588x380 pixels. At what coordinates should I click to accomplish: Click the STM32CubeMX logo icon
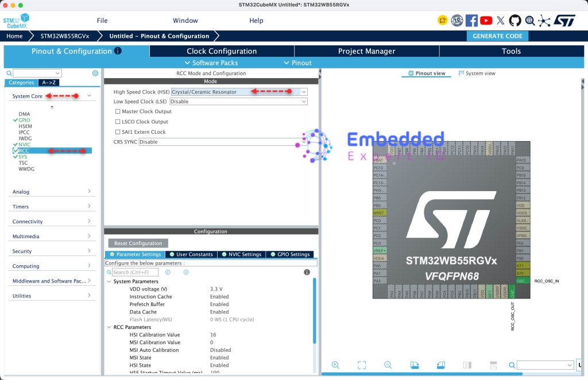click(16, 21)
